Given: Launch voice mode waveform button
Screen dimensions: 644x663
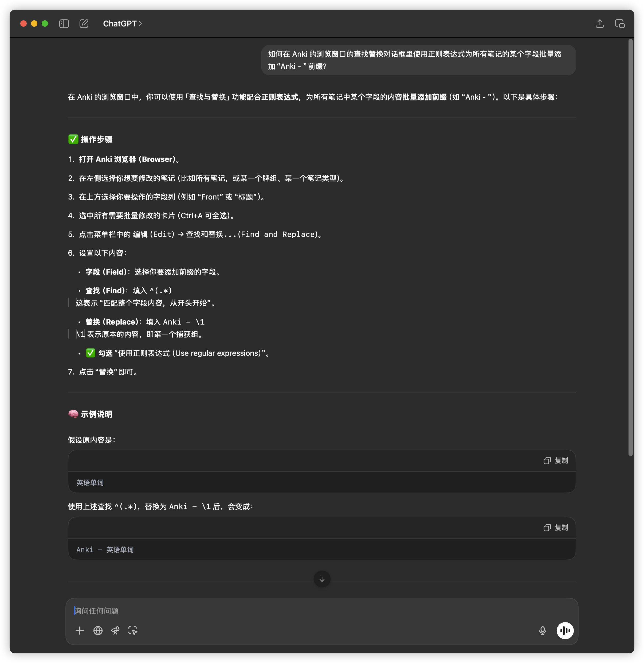Looking at the screenshot, I should tap(565, 630).
